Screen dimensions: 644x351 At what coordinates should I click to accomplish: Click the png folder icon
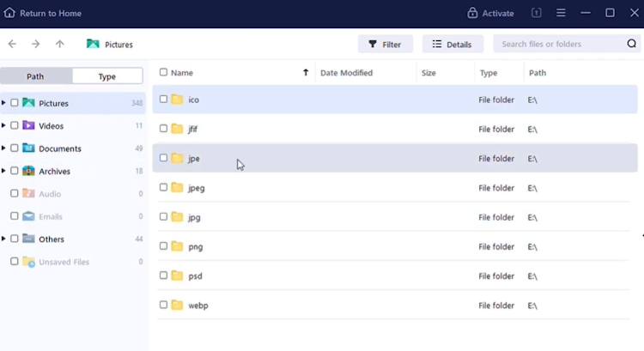click(177, 246)
